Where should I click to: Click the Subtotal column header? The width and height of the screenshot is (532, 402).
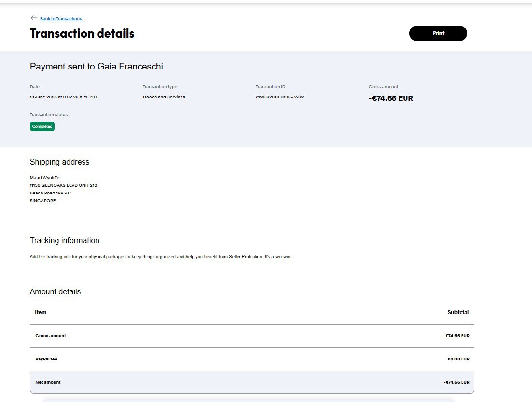point(458,312)
